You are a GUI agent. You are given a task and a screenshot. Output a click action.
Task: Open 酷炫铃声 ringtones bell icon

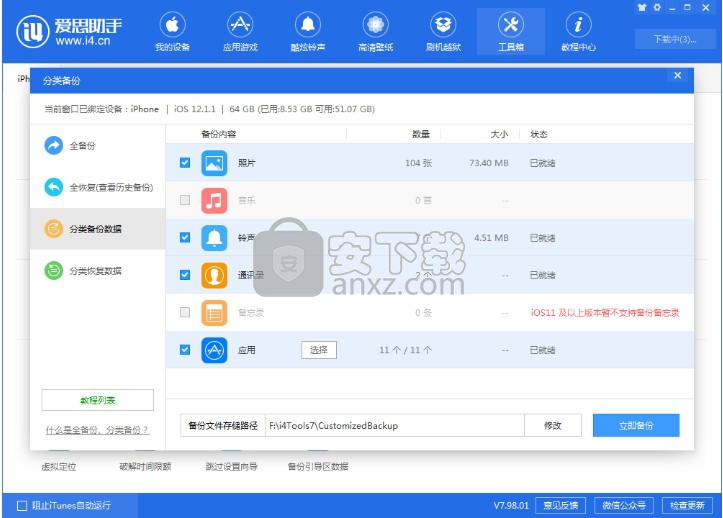click(308, 25)
